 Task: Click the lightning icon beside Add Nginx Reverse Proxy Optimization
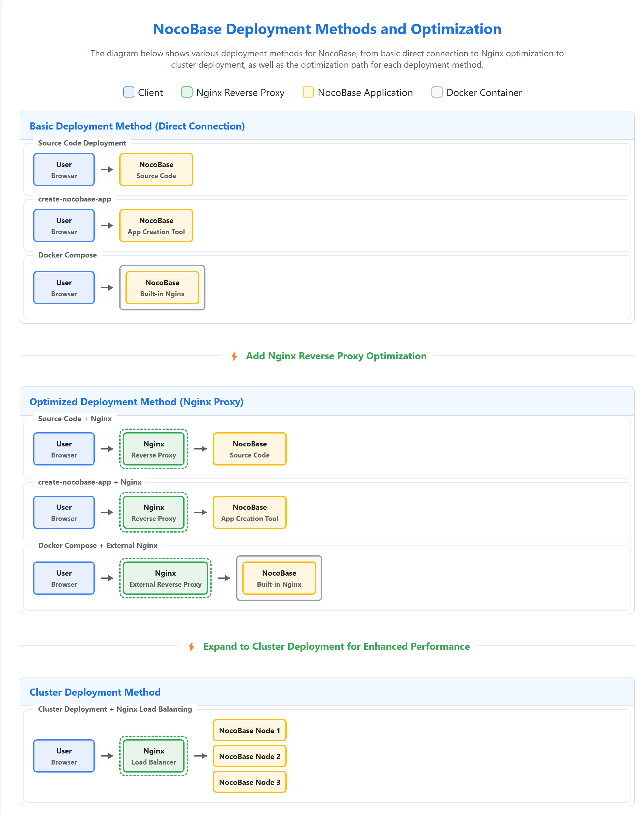pyautogui.click(x=235, y=356)
